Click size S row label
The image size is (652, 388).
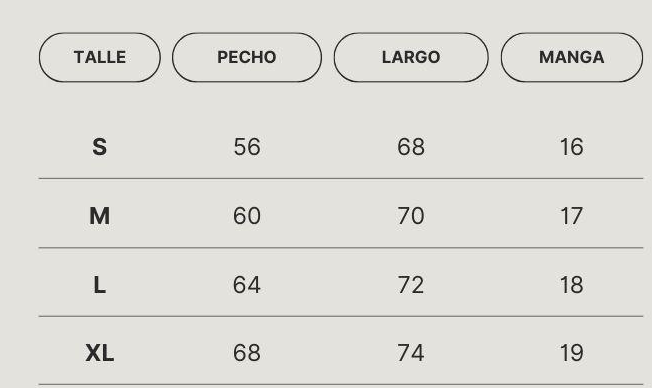(x=100, y=147)
